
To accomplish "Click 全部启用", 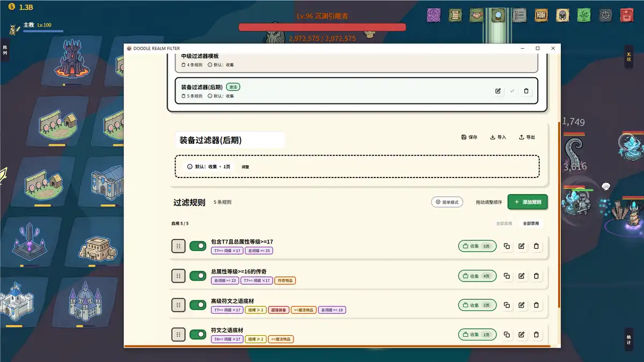I will (504, 223).
